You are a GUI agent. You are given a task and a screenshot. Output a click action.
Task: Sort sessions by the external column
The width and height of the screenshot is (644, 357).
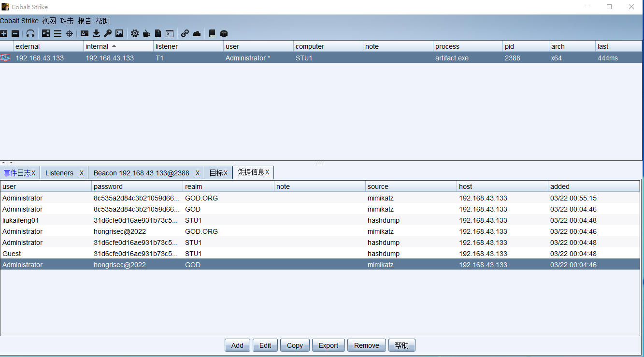click(x=48, y=46)
